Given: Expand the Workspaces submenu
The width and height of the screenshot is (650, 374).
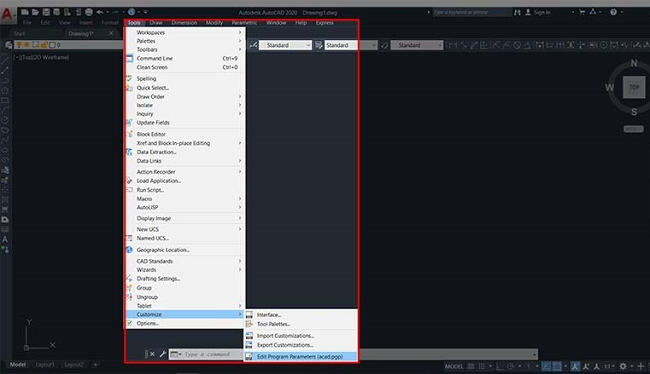Looking at the screenshot, I should (x=184, y=32).
